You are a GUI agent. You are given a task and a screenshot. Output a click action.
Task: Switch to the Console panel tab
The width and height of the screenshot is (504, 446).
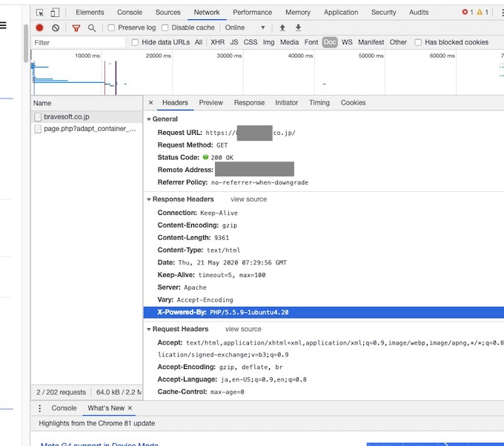(130, 12)
